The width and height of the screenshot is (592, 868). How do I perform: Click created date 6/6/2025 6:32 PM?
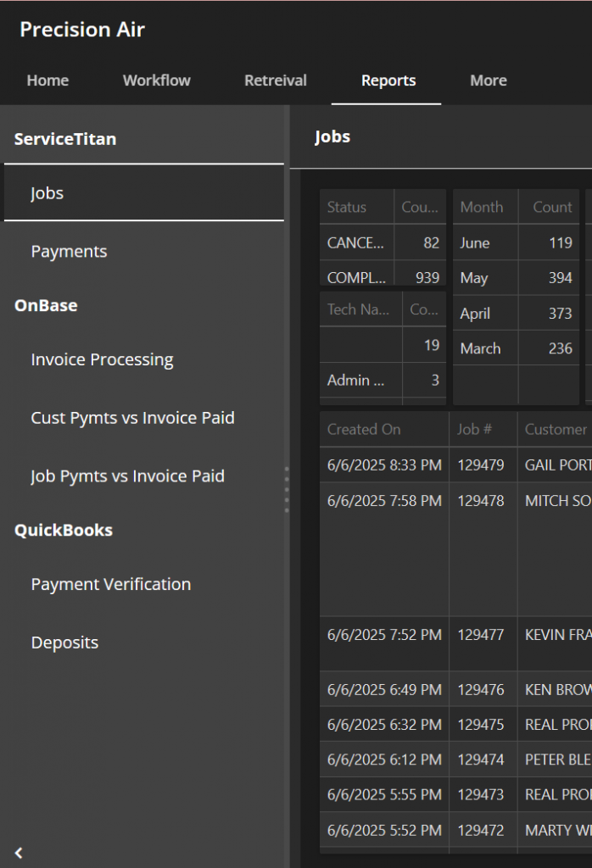384,725
